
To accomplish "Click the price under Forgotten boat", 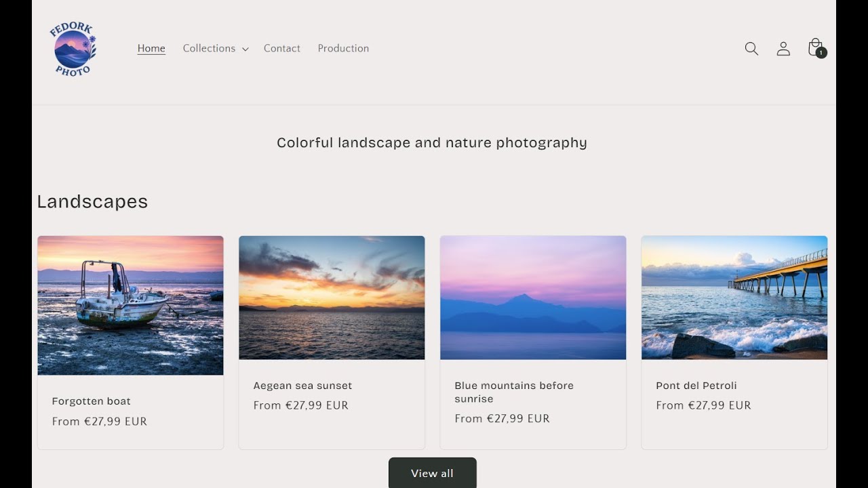I will coord(100,421).
